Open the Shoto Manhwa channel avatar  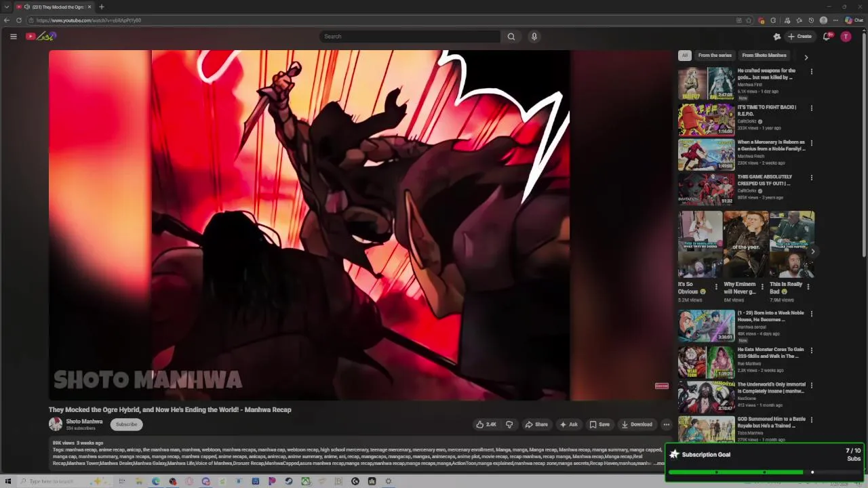pyautogui.click(x=56, y=424)
